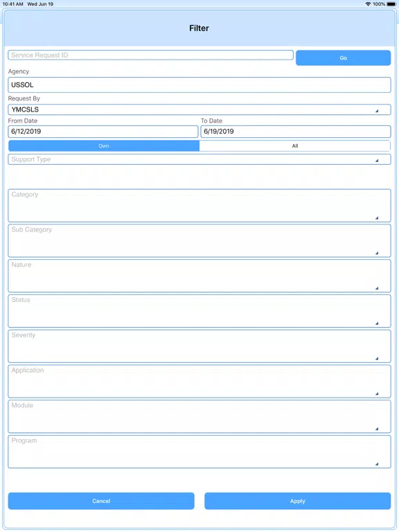Tap the 100% battery percentage text
This screenshot has height=532, width=399.
[379, 4]
